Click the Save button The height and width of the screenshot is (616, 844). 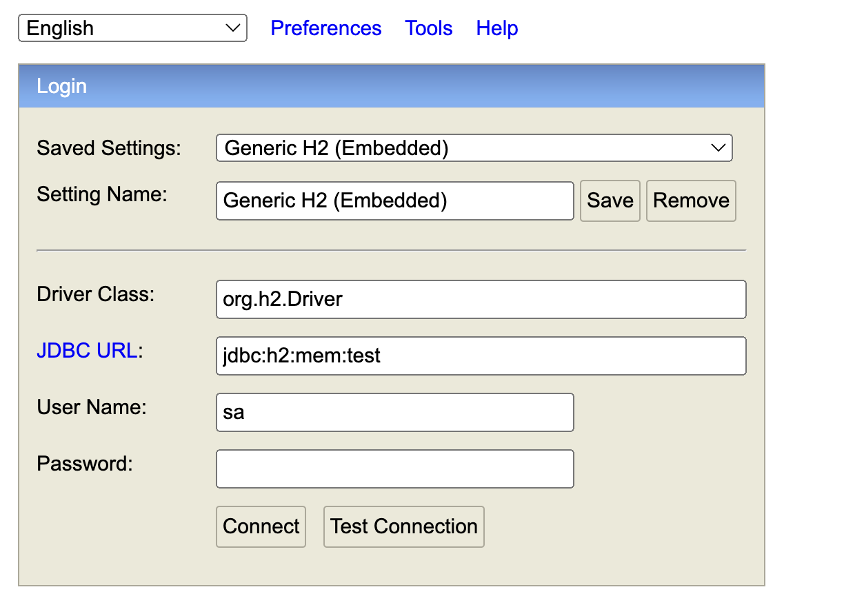point(610,201)
